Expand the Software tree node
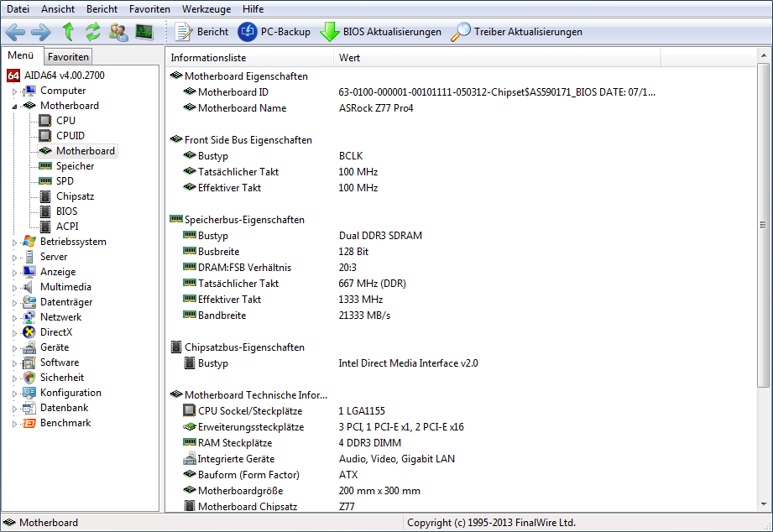Image resolution: width=773 pixels, height=532 pixels. [x=14, y=363]
